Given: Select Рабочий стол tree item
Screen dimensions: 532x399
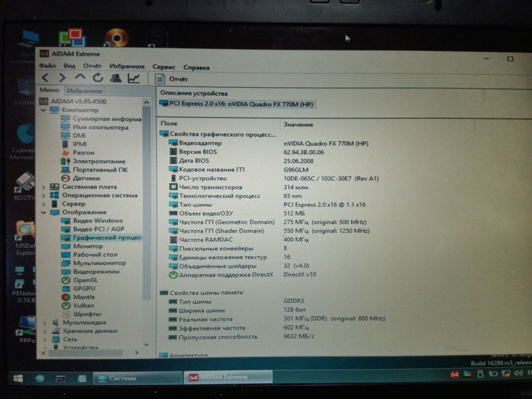Looking at the screenshot, I should tap(90, 255).
